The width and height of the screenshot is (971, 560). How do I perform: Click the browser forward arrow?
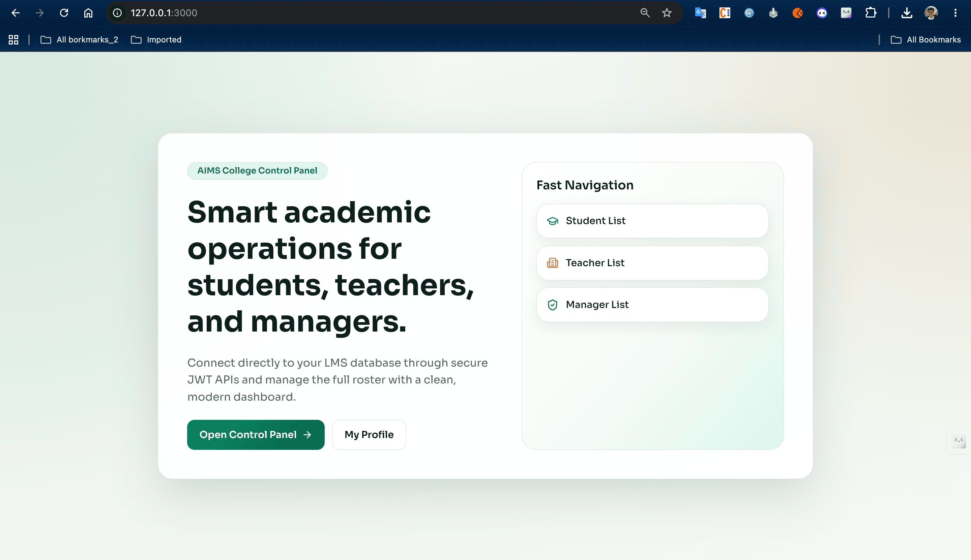pos(40,13)
